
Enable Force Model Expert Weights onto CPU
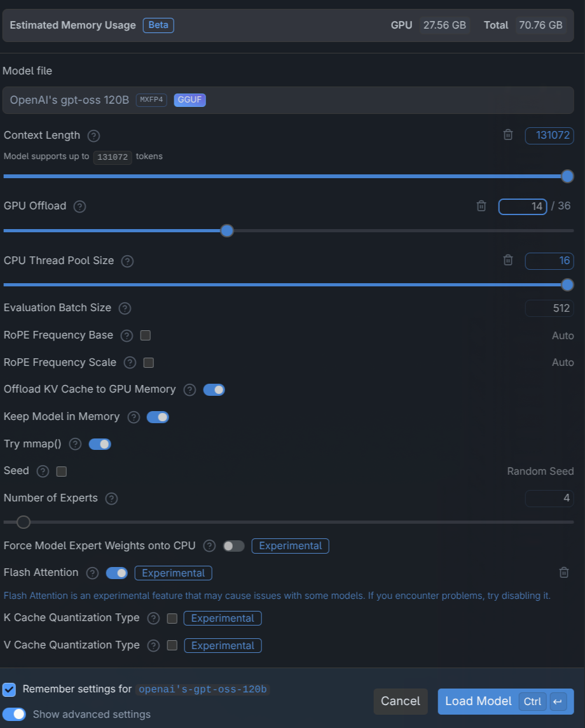click(x=233, y=546)
